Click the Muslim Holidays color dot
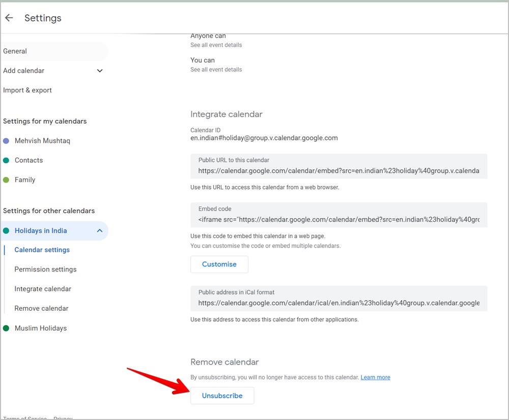Screen dimensions: 509x420 click(x=6, y=328)
